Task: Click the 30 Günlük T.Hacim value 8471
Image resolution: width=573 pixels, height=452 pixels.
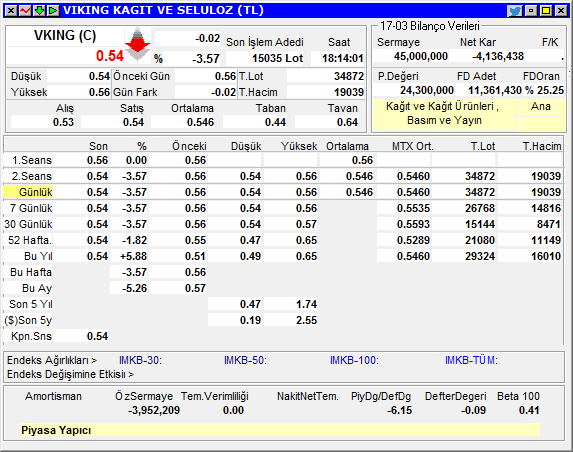Action: 549,224
